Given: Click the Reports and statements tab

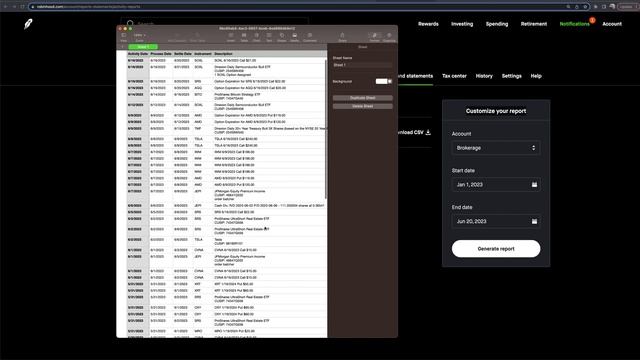Looking at the screenshot, I should 415,76.
